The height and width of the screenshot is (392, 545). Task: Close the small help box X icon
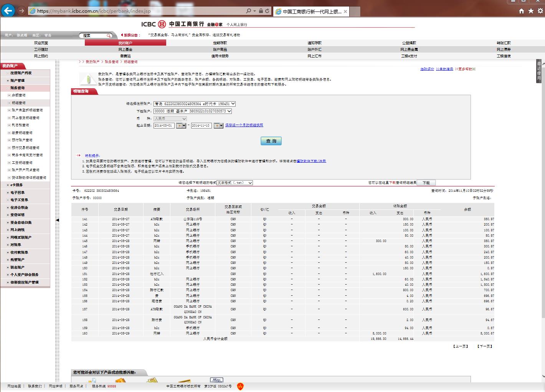[x=474, y=69]
